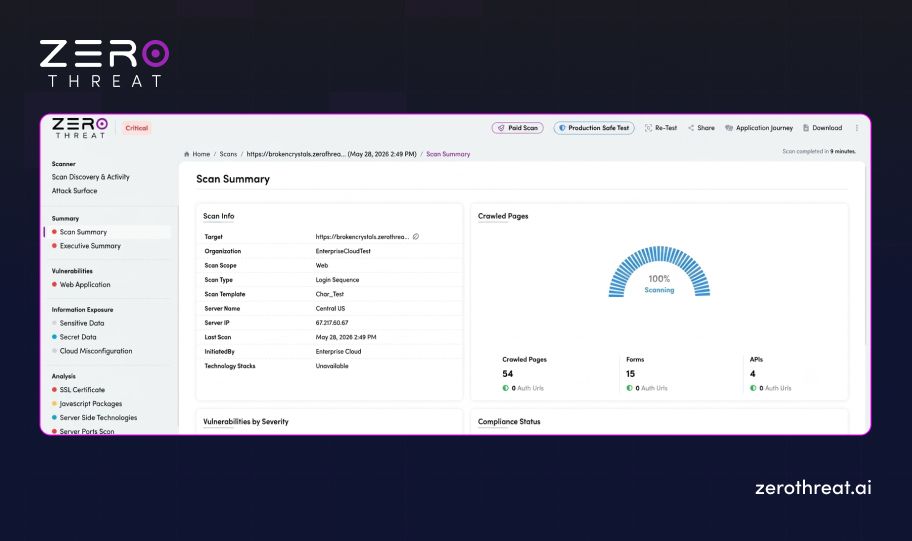Click the Critical severity badge
The image size is (912, 541).
point(137,128)
